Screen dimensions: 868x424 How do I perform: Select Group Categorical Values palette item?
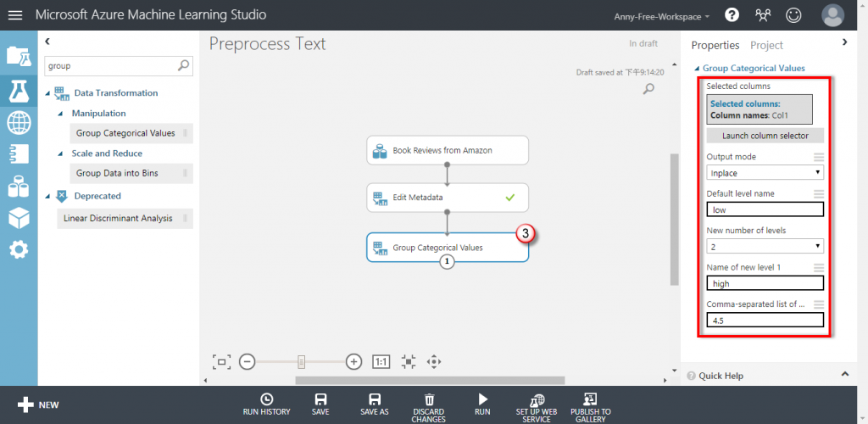coord(131,133)
